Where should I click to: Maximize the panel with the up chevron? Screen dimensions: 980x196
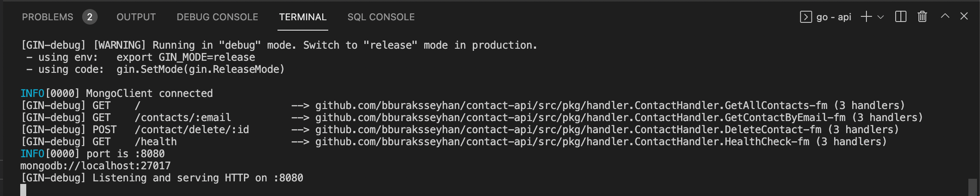(x=945, y=16)
